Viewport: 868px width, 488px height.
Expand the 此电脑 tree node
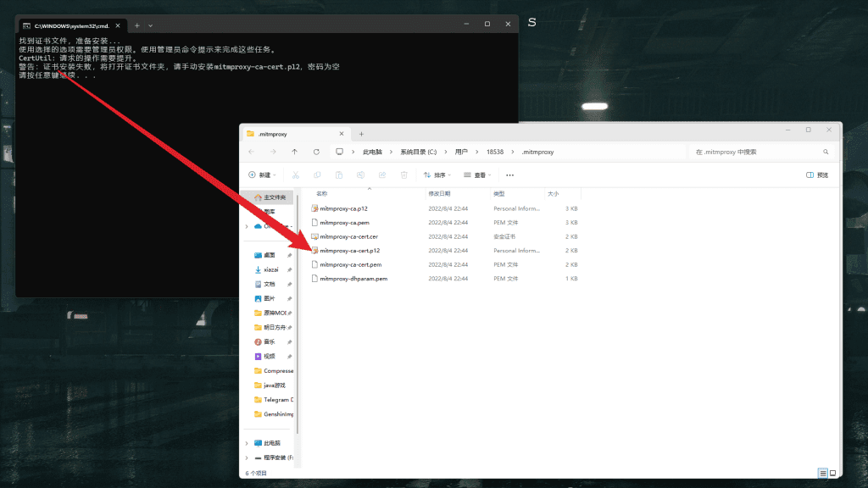[x=247, y=443]
